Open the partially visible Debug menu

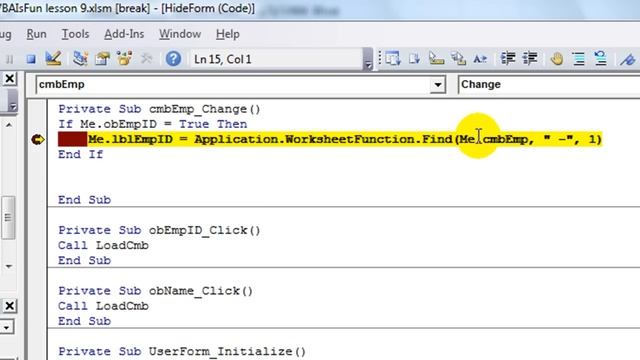click(5, 34)
